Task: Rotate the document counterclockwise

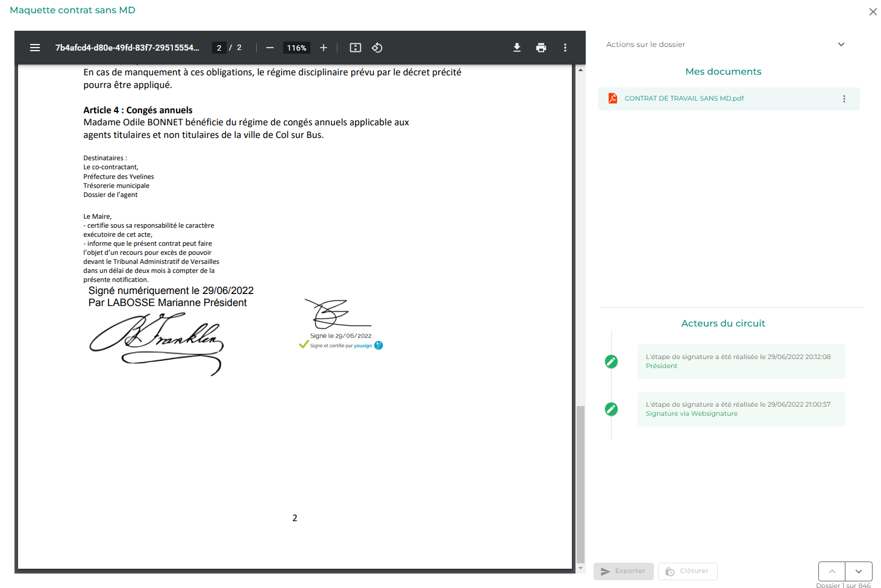Action: 377,48
